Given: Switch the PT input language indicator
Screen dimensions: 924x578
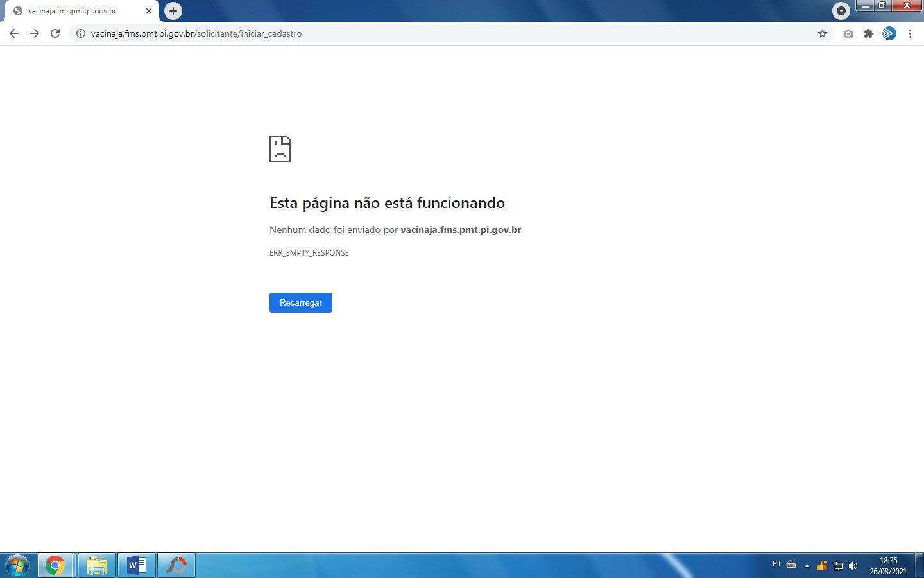Looking at the screenshot, I should point(776,565).
